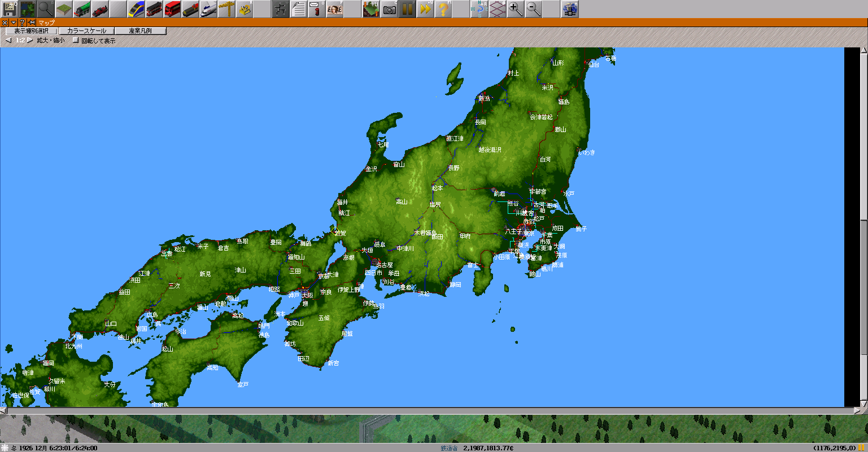This screenshot has width=868, height=452.
Task: Select the yellow bulldozer remove tool
Action: pos(244,9)
